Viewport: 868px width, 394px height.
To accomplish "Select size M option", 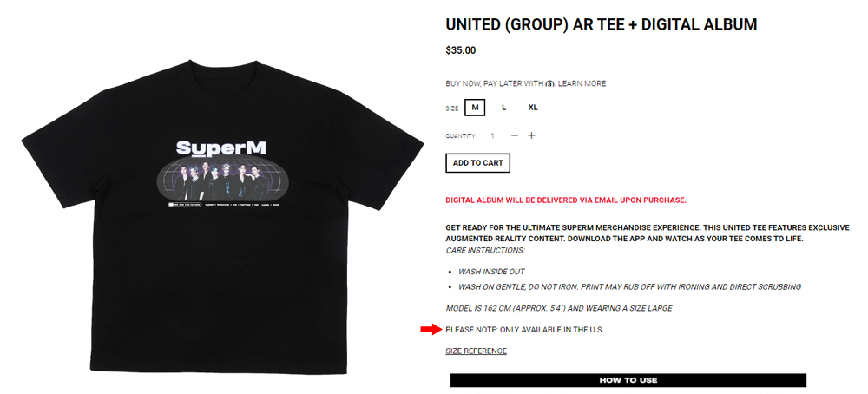I will [475, 108].
